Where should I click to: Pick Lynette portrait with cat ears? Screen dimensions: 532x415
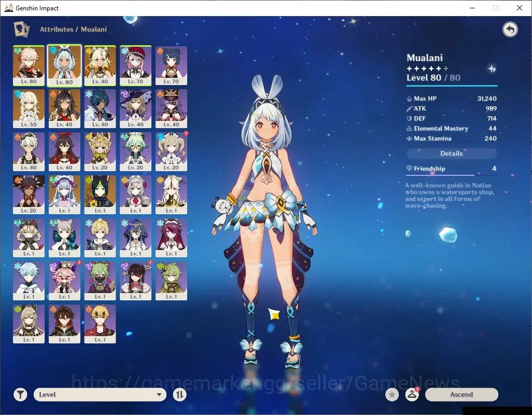64,238
